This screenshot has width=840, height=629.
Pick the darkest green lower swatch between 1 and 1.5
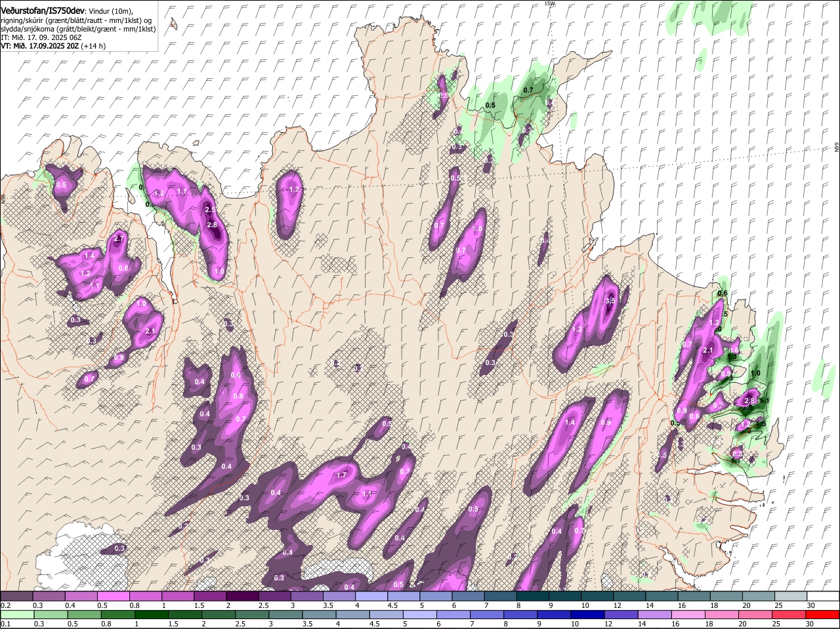coord(152,615)
